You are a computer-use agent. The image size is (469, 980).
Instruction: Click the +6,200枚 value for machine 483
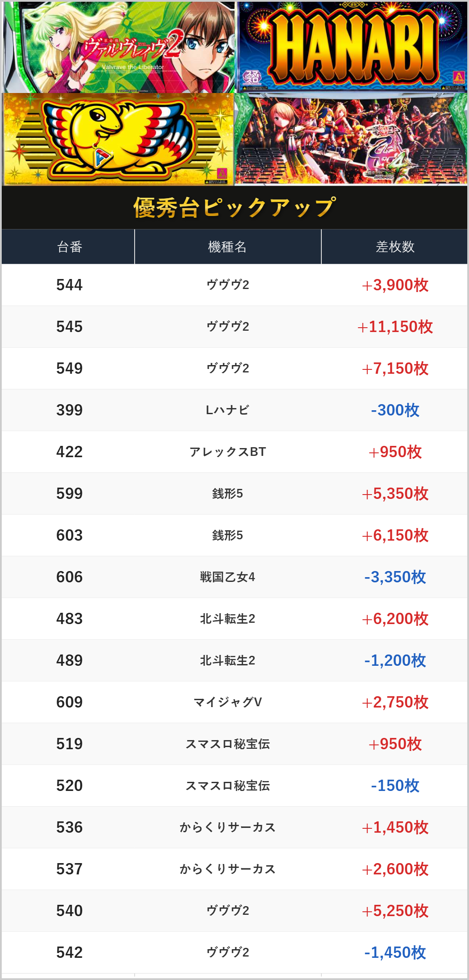[x=395, y=619]
